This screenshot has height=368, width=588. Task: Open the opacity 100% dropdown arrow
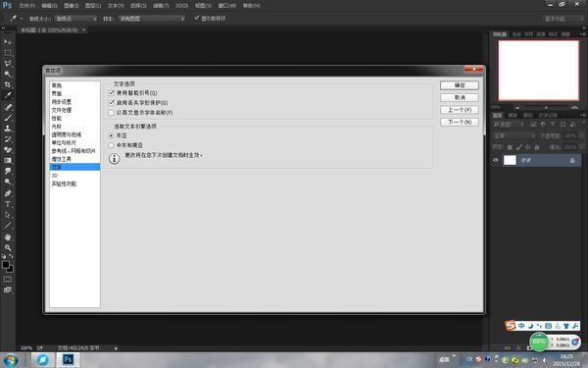tap(581, 135)
